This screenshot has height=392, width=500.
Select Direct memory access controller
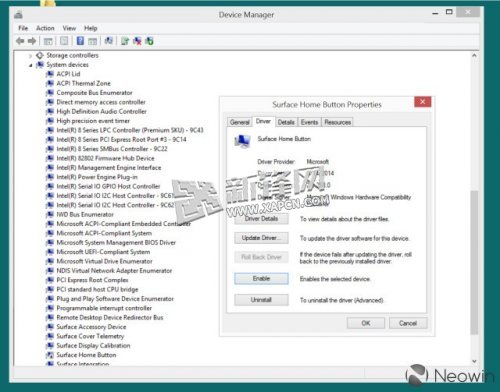coord(101,102)
